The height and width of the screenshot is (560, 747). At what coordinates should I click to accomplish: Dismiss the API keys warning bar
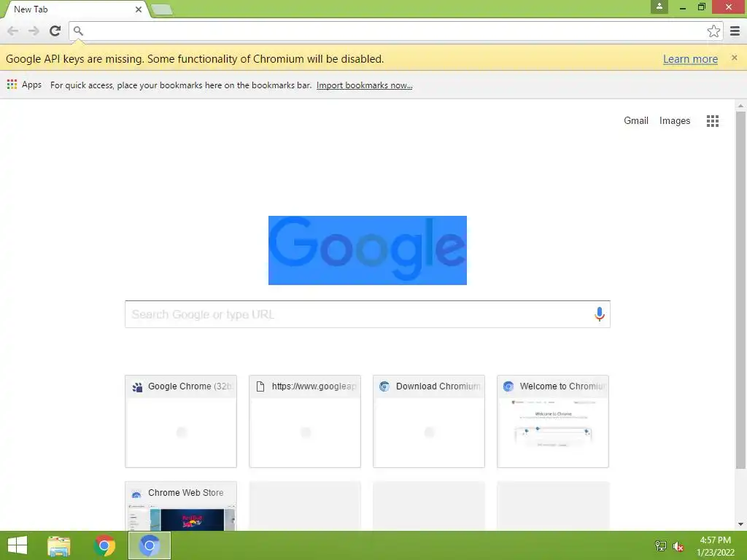pos(734,58)
